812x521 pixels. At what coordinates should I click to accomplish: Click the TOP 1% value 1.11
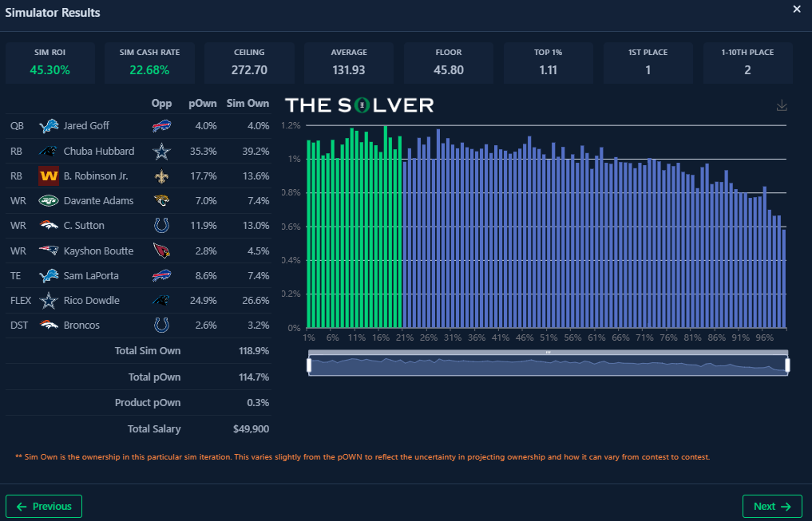click(x=549, y=70)
